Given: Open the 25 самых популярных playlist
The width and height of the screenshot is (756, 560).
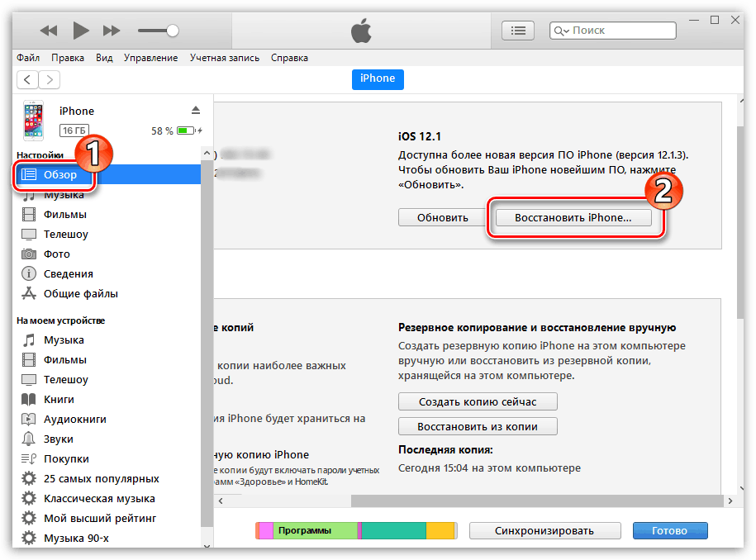Looking at the screenshot, I should point(107,478).
